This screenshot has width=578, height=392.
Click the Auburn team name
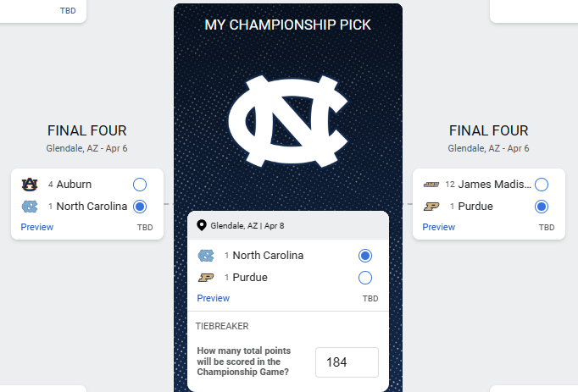coord(74,185)
